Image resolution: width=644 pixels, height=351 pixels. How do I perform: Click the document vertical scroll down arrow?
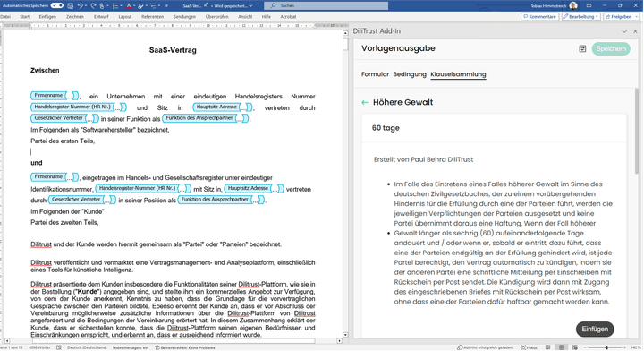(345, 335)
